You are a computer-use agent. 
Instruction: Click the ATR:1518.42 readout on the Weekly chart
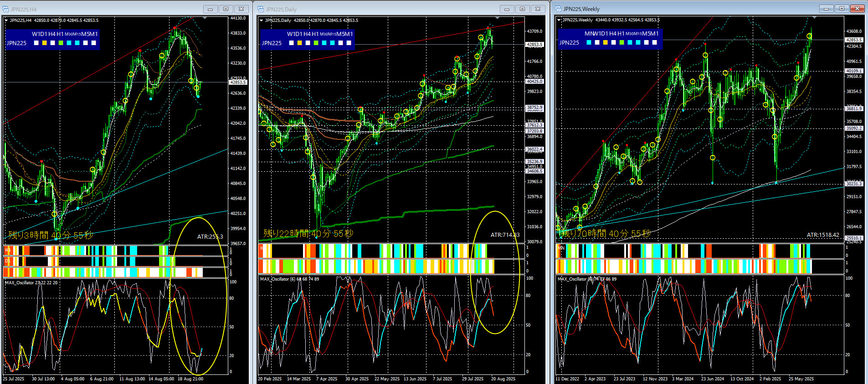tap(823, 235)
